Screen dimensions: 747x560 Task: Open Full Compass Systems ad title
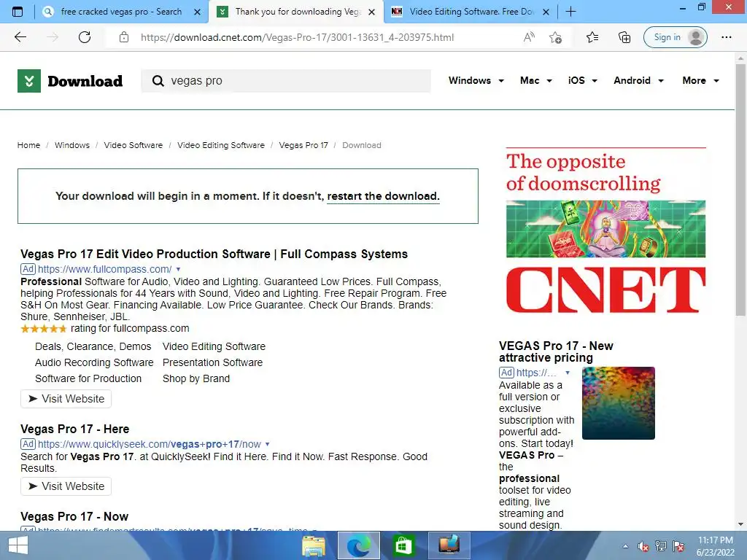click(x=214, y=254)
